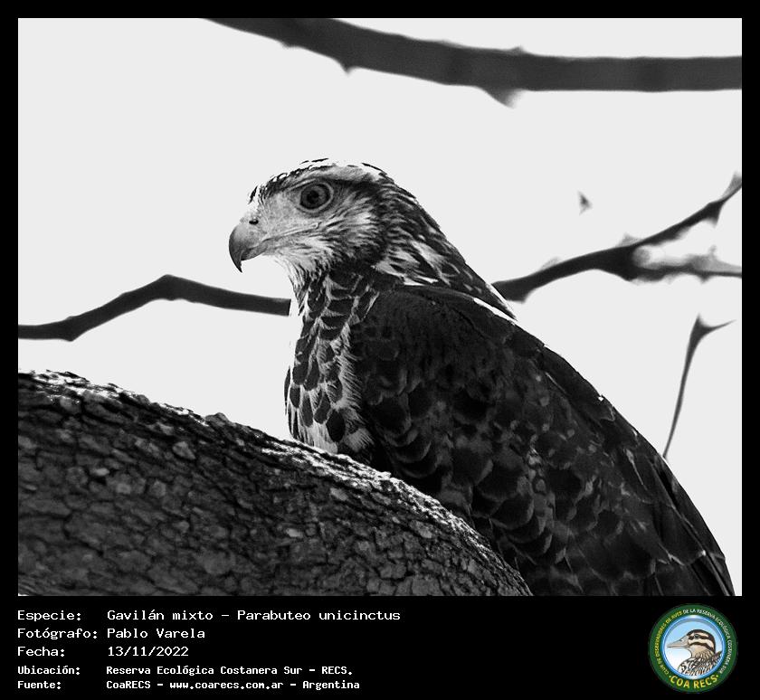Click the Ubicación label
The height and width of the screenshot is (700, 760).
pyautogui.click(x=49, y=670)
